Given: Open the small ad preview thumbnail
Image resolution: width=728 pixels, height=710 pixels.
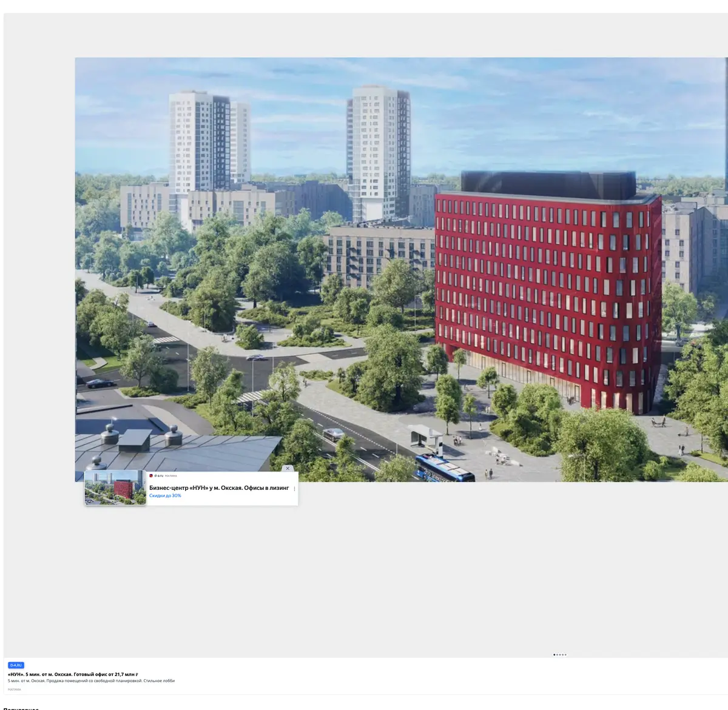Looking at the screenshot, I should 115,487.
